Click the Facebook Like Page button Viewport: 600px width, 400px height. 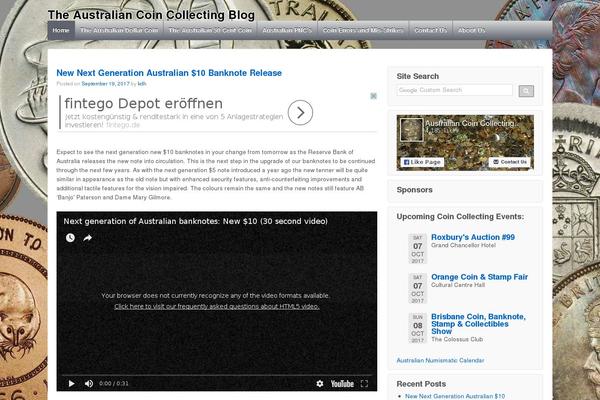click(422, 162)
